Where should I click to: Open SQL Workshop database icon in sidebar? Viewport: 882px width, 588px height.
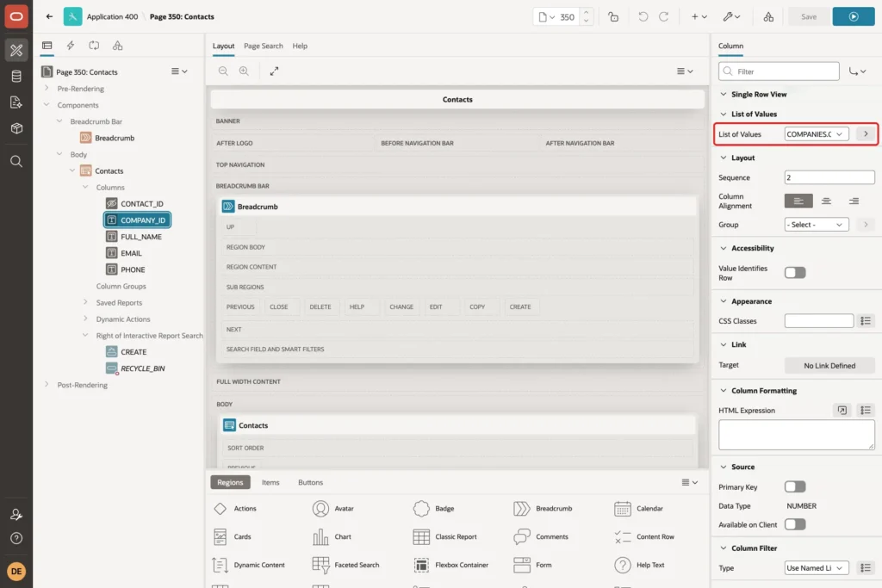[16, 76]
